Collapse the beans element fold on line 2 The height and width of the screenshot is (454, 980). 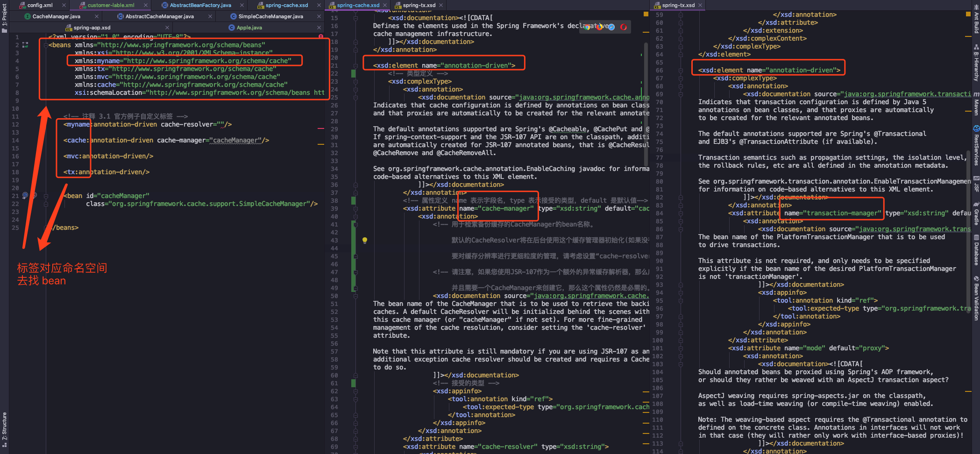coord(45,45)
